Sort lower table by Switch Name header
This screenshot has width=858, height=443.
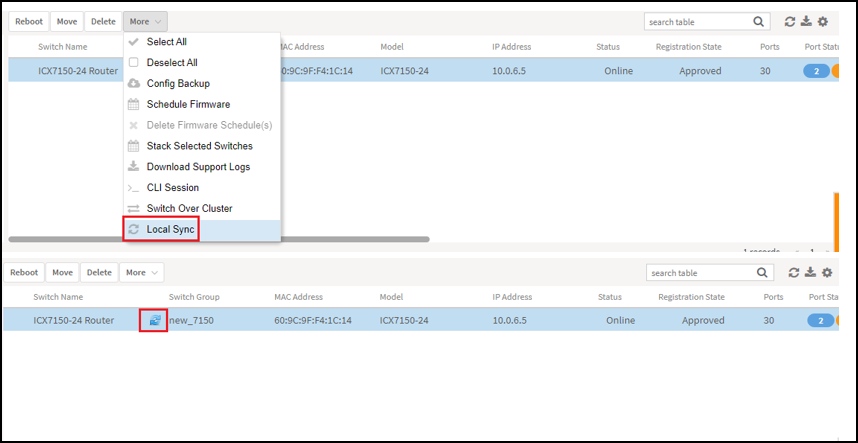(58, 297)
